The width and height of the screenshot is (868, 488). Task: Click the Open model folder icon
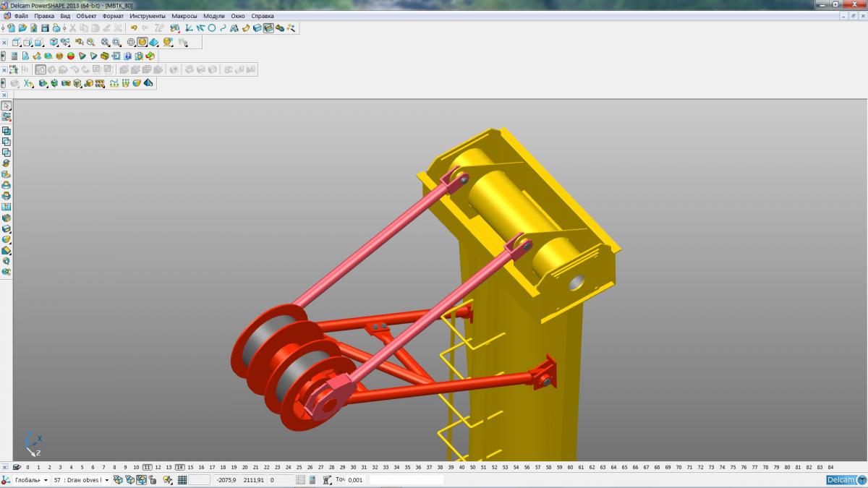click(x=22, y=28)
